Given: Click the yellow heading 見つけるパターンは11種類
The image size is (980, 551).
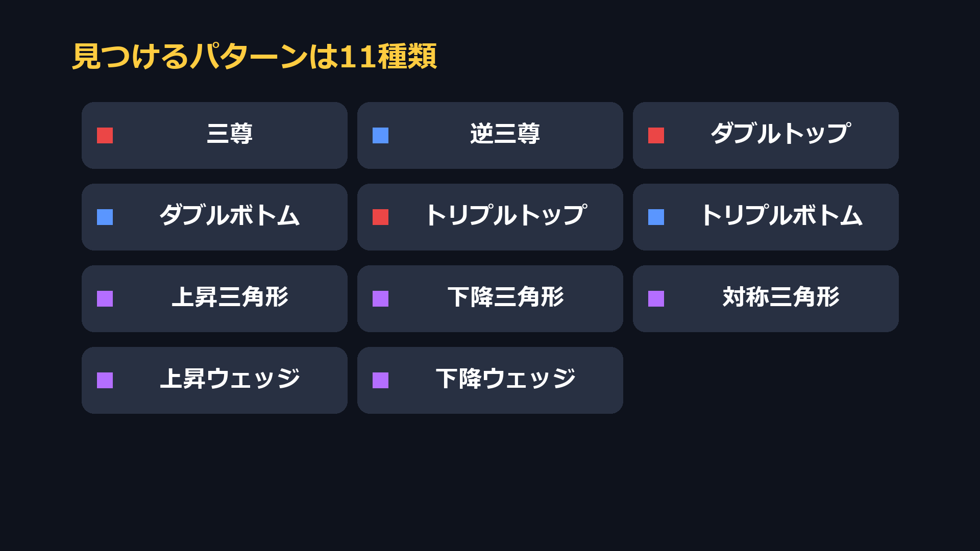Looking at the screenshot, I should [254, 56].
